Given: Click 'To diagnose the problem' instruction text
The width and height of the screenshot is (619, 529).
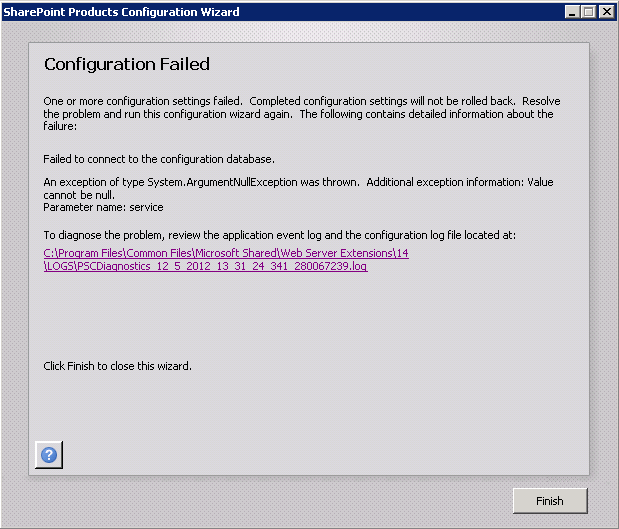Looking at the screenshot, I should (x=279, y=235).
